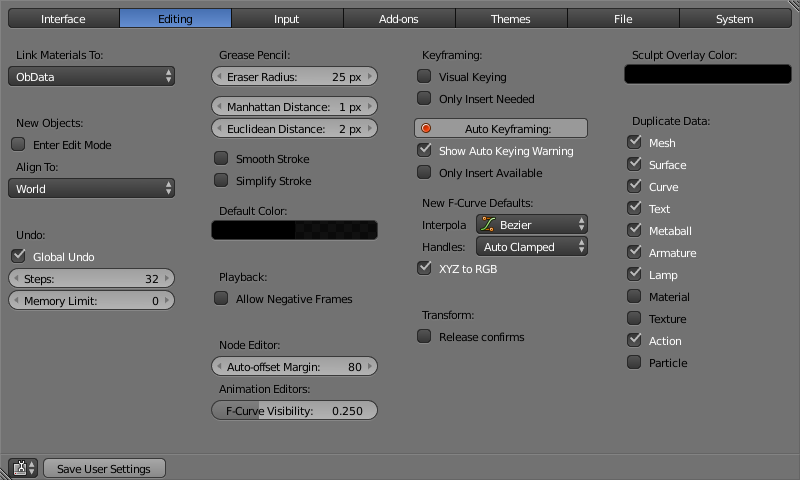Image resolution: width=800 pixels, height=480 pixels.
Task: Disable the Global Undo checkbox
Action: 18,257
